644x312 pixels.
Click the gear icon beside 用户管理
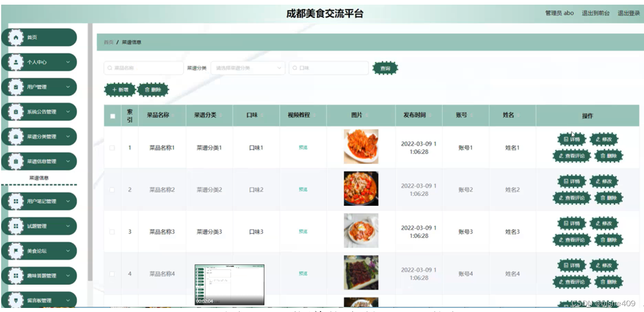pyautogui.click(x=16, y=87)
